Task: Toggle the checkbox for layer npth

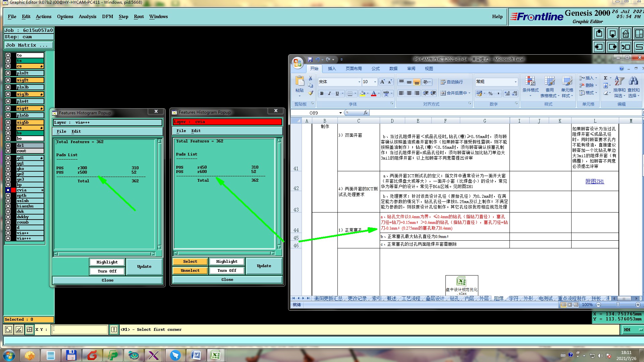Action: point(8,195)
